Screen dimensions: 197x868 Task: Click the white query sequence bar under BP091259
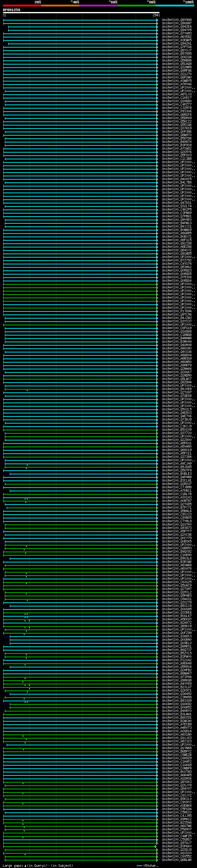click(81, 13)
